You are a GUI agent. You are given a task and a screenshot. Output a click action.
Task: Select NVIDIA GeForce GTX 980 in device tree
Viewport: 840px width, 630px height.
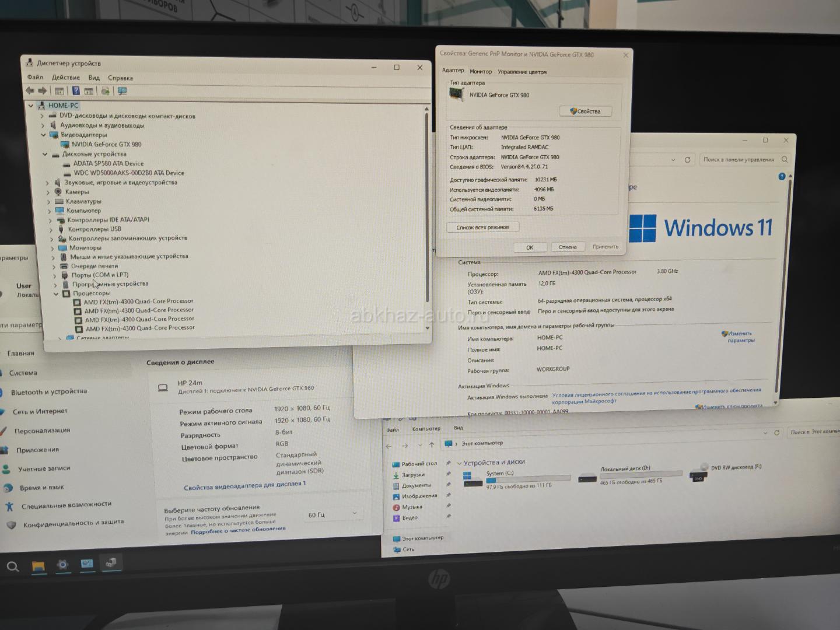(x=106, y=144)
